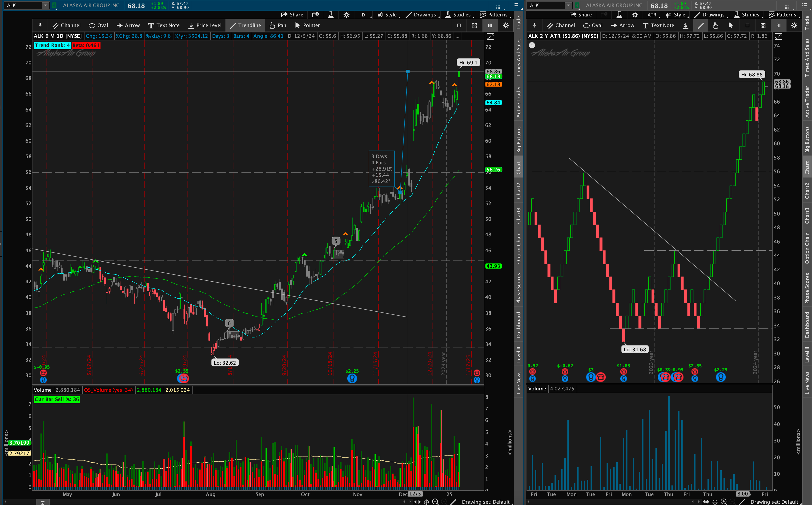Image resolution: width=812 pixels, height=505 pixels.
Task: Zoom in using the magnifier plus in left chart
Action: (x=435, y=502)
